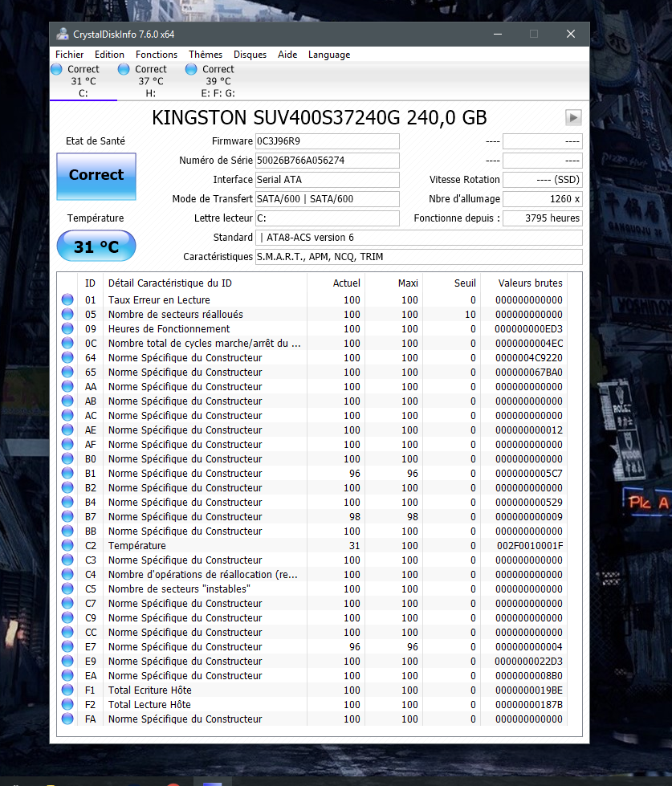Viewport: 672px width, 786px height.
Task: Open the Thèmes menu
Action: click(x=206, y=55)
